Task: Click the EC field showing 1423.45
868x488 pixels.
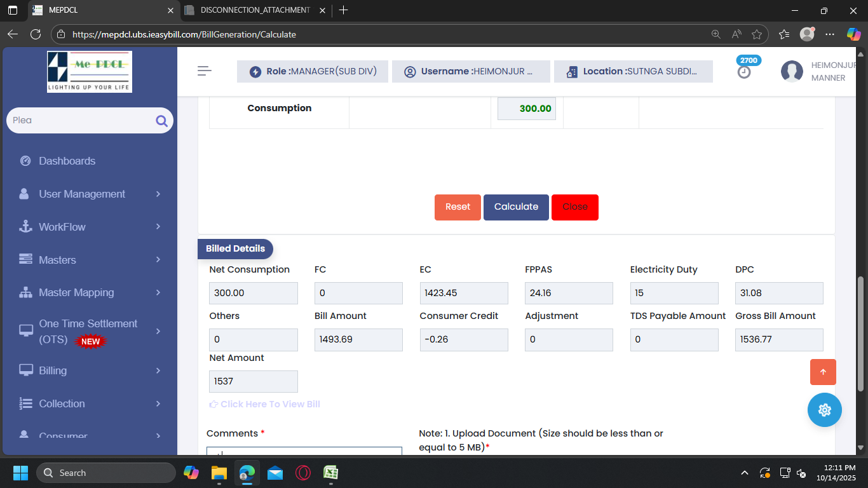Action: pos(464,293)
